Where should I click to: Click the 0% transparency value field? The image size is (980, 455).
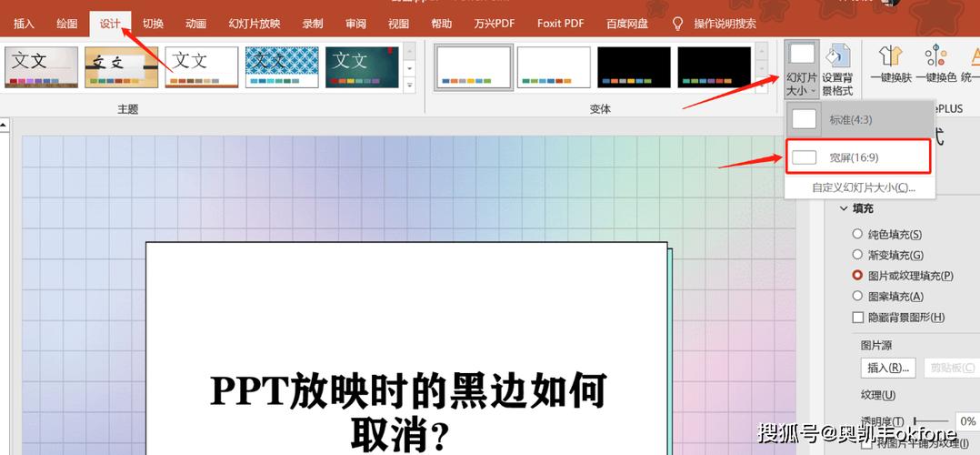pyautogui.click(x=967, y=421)
